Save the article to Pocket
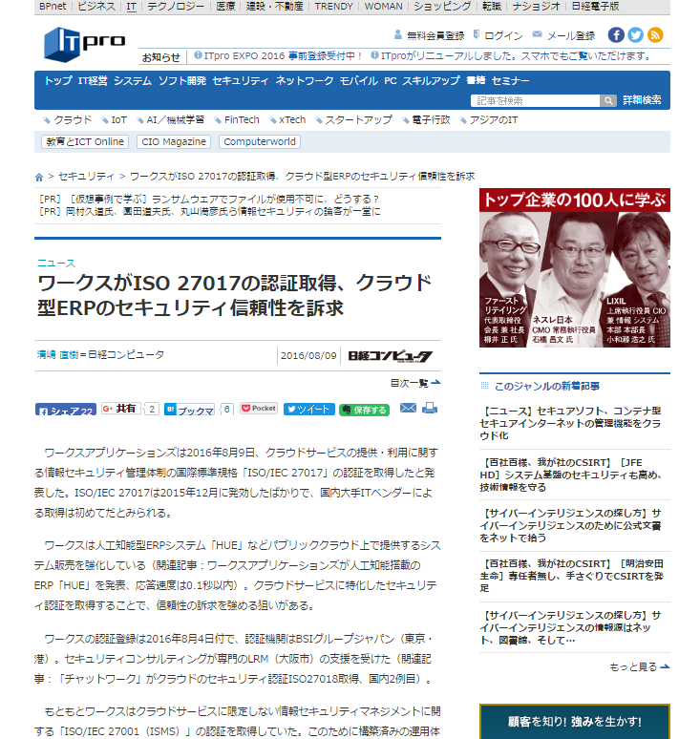Screen dimensions: 700x739 tap(259, 408)
